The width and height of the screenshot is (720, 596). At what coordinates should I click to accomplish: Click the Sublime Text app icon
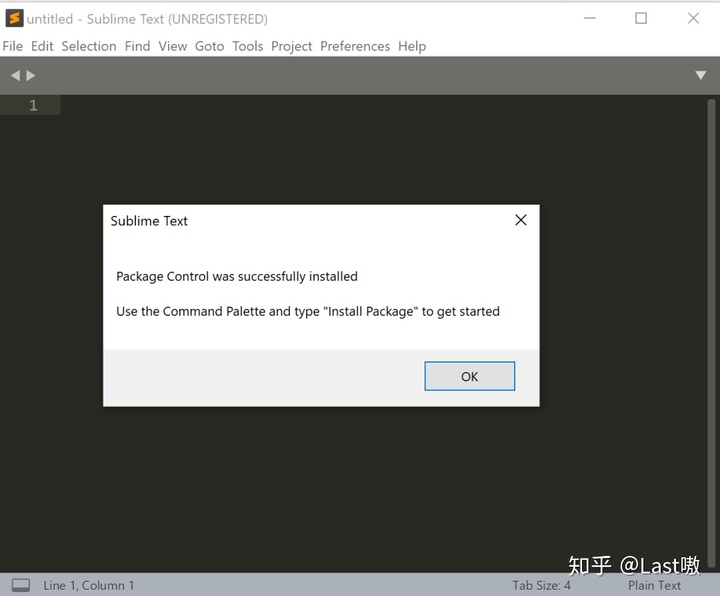14,18
